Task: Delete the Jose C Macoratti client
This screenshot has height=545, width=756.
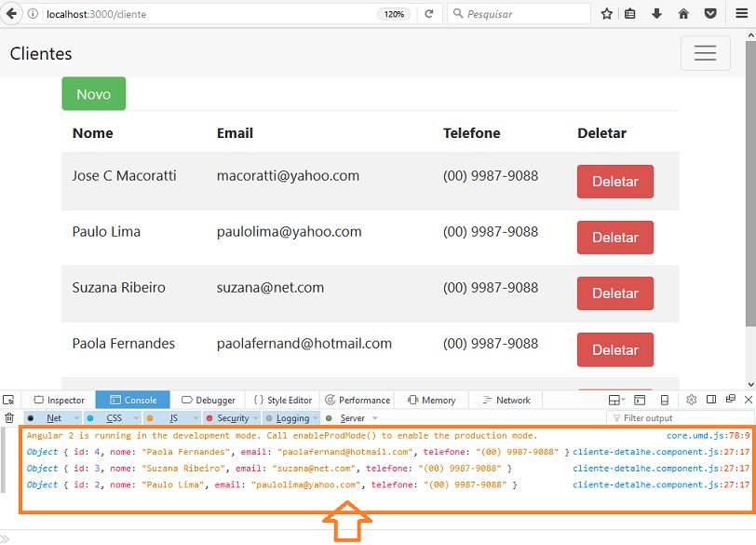Action: (x=615, y=182)
